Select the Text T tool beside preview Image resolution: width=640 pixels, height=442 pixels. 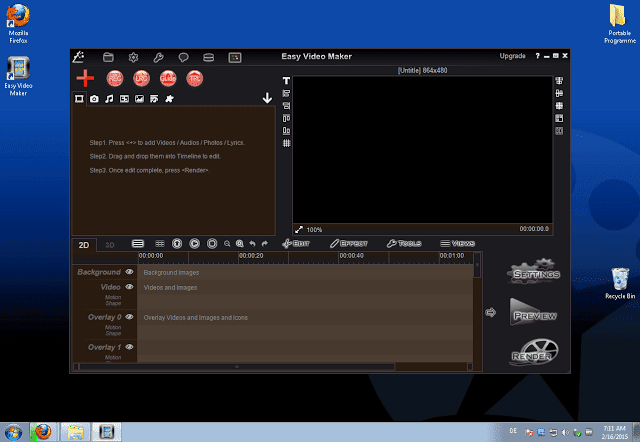pyautogui.click(x=287, y=81)
